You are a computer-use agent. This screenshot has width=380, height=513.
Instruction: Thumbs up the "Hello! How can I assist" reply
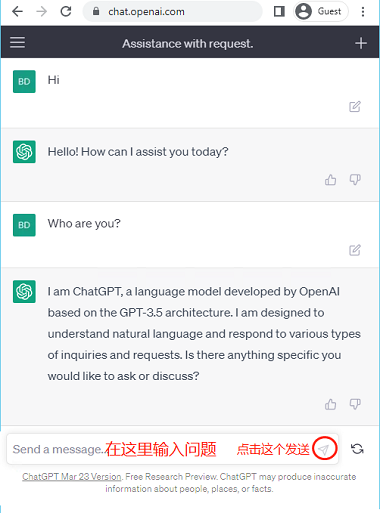330,180
